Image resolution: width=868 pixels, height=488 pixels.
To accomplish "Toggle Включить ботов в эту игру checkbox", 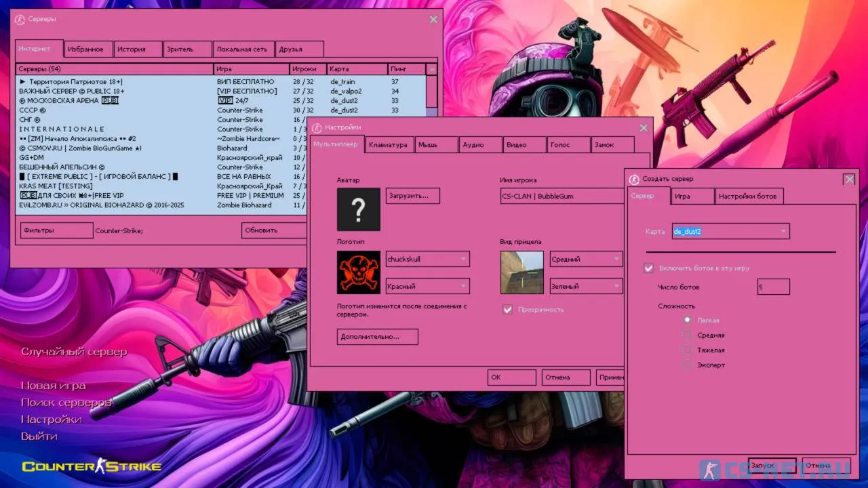I will [648, 268].
